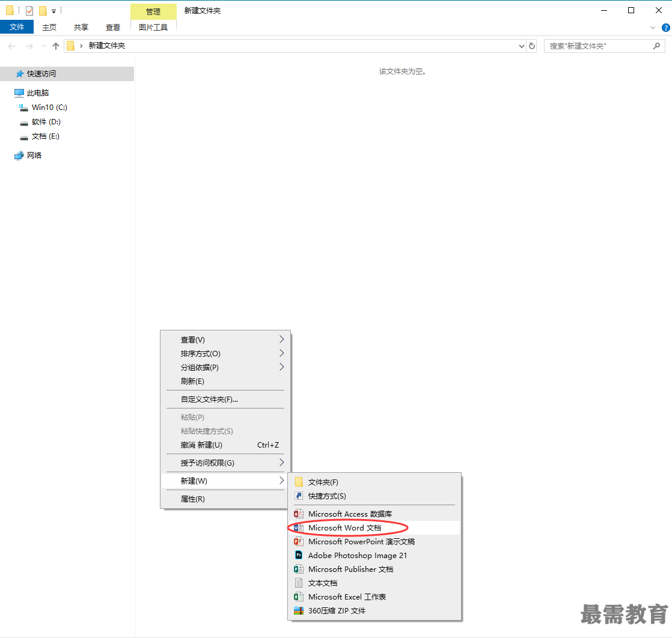Open the Help question mark icon
Screen dimensions: 672x638
pos(665,28)
